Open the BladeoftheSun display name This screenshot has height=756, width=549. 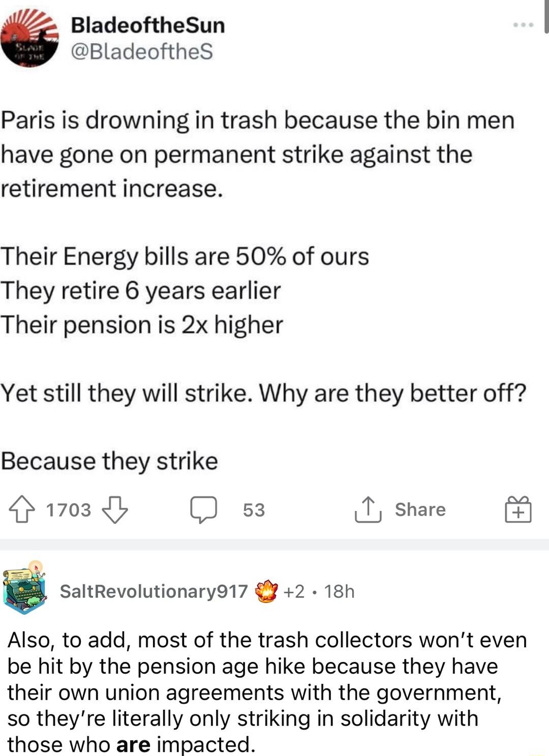(x=147, y=25)
